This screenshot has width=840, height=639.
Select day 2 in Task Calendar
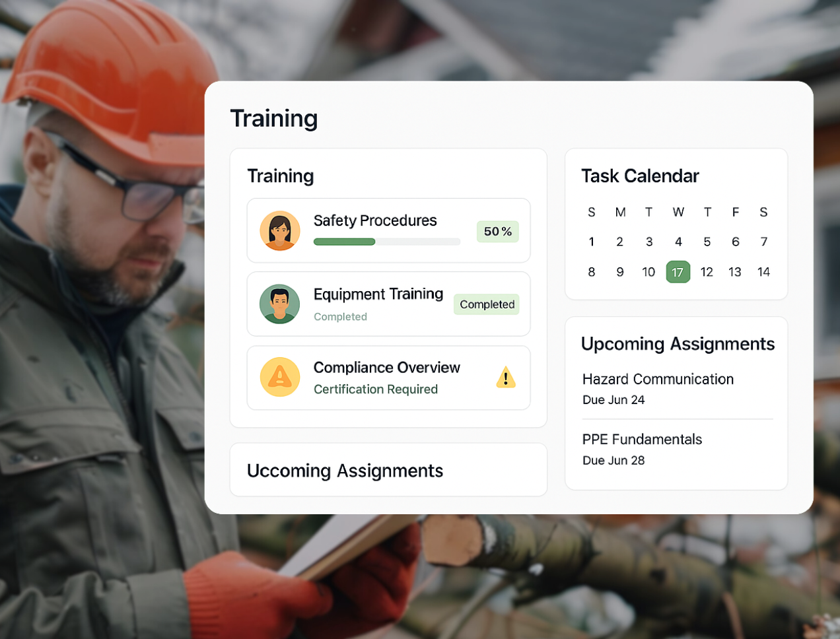(x=620, y=242)
